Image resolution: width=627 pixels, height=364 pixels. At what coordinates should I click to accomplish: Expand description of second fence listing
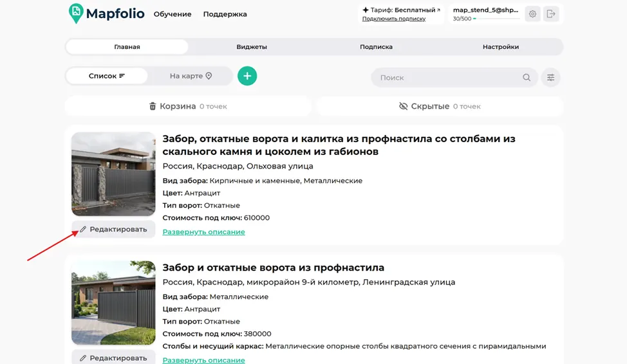(x=203, y=360)
